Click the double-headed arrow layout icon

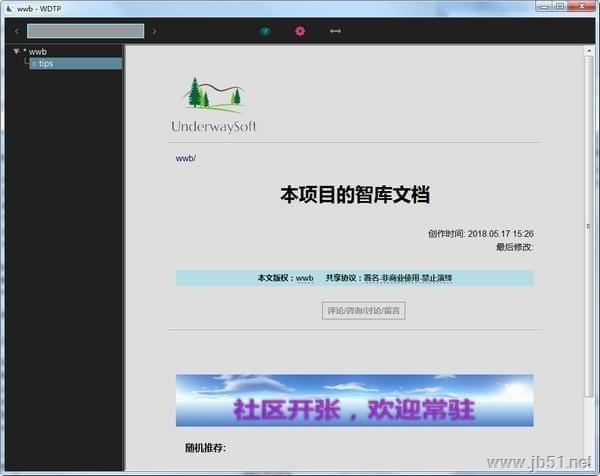336,31
